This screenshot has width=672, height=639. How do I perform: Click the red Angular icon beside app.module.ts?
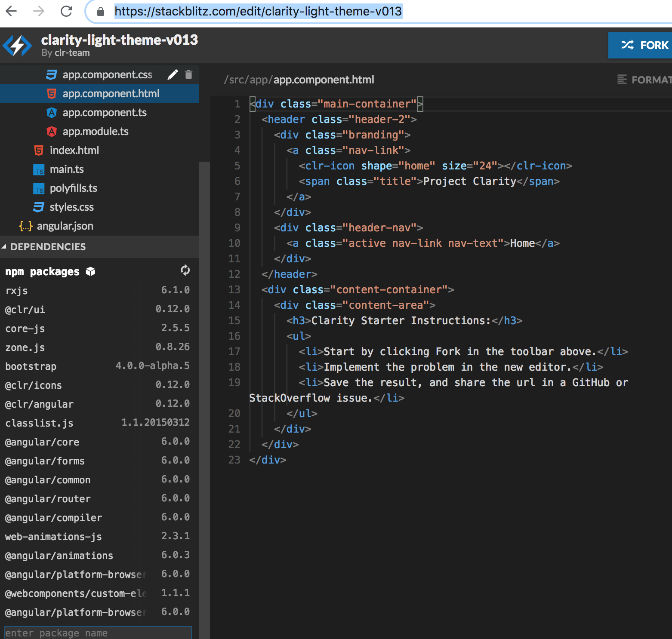[52, 132]
